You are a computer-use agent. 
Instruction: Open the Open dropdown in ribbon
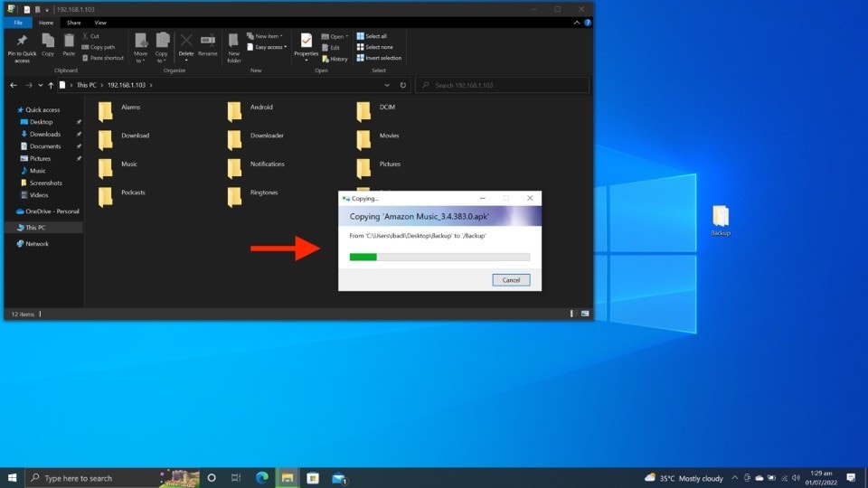tap(335, 36)
